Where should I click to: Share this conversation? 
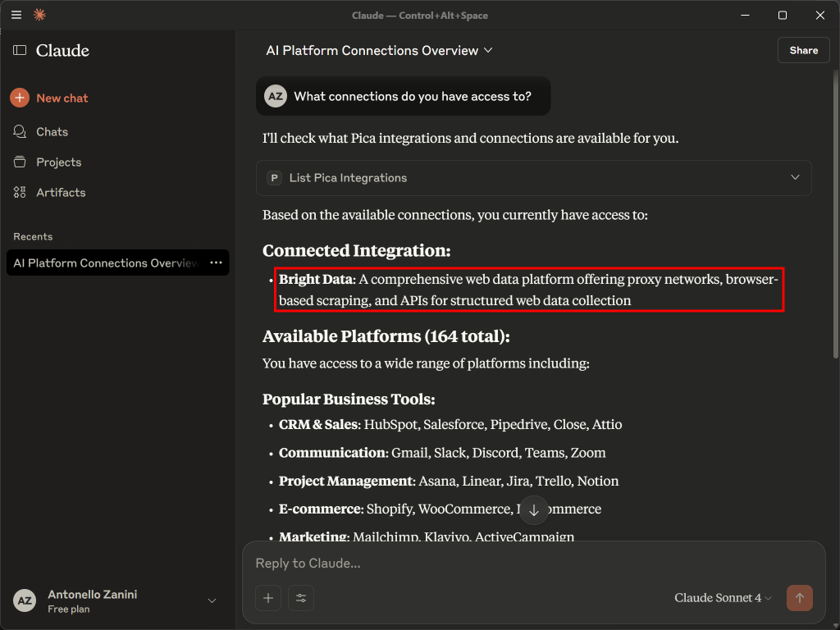point(803,50)
